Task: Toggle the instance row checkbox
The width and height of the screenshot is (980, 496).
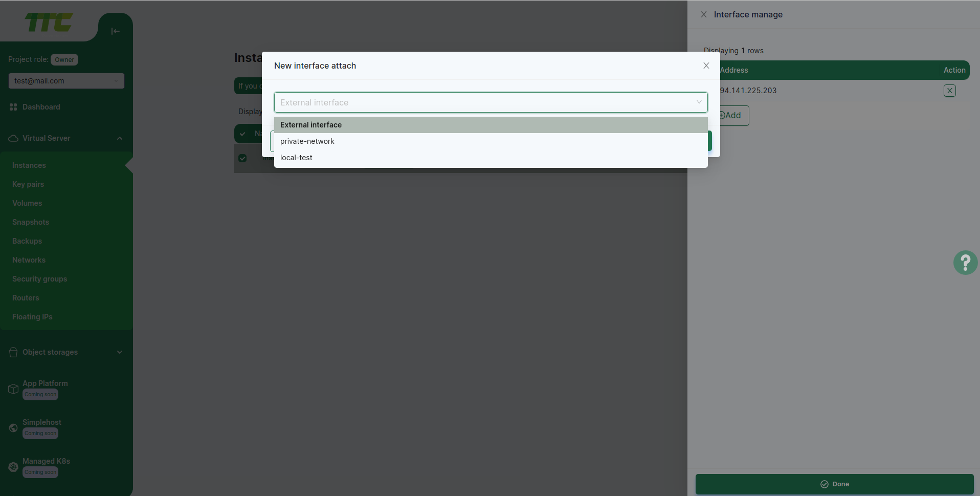Action: (x=242, y=158)
